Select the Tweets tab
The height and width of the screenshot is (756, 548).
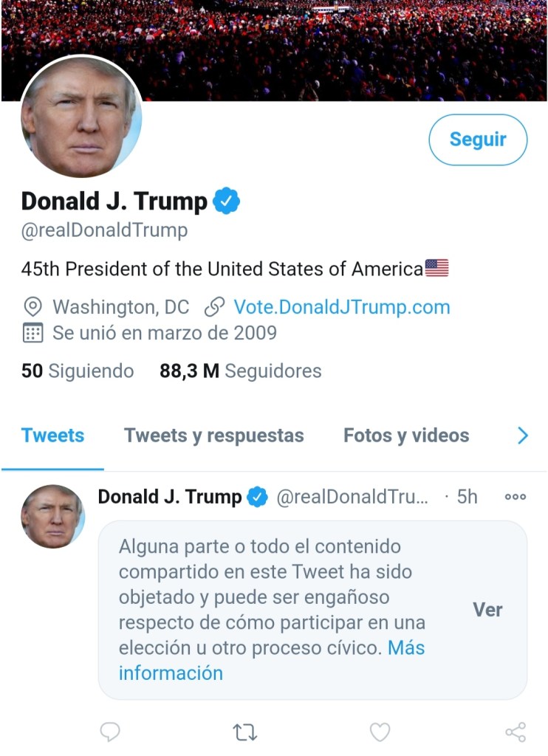[x=52, y=436]
